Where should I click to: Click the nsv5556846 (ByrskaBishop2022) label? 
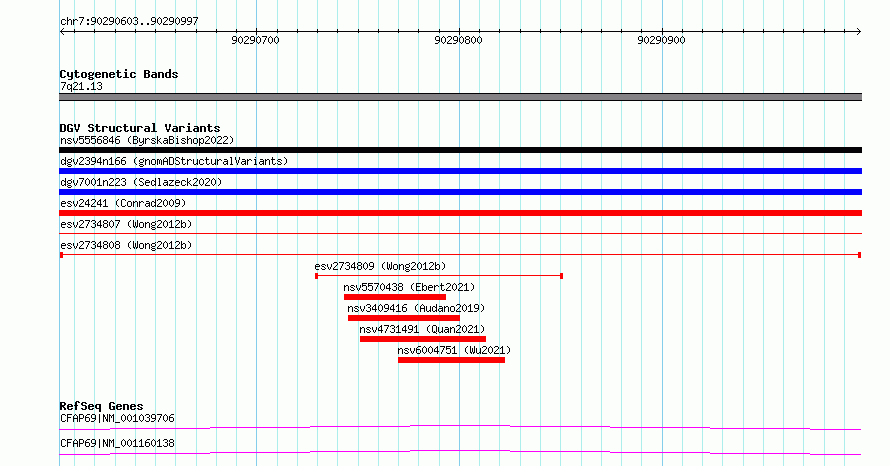tap(147, 140)
